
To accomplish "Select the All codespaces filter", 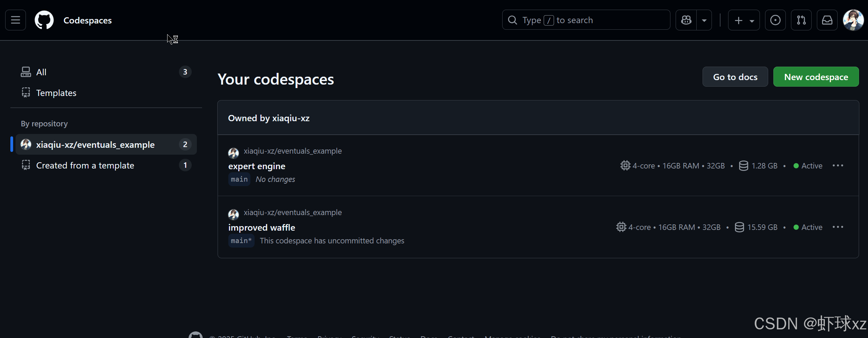I will pyautogui.click(x=106, y=72).
